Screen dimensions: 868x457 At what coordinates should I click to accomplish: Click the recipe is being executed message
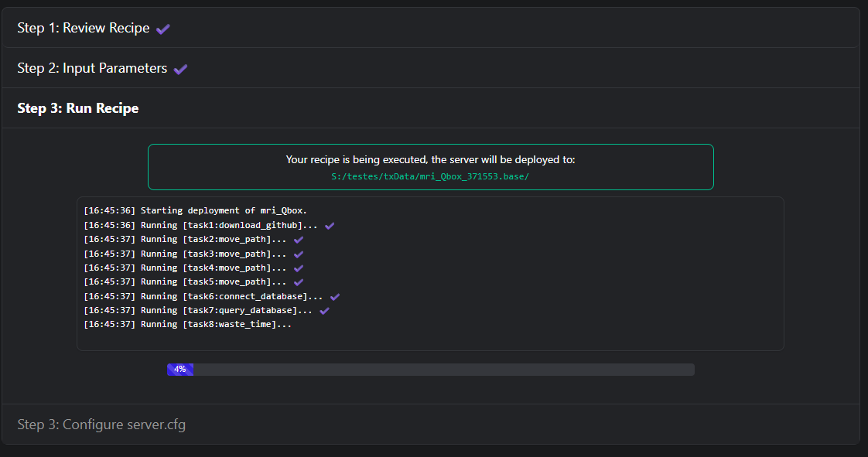point(430,160)
